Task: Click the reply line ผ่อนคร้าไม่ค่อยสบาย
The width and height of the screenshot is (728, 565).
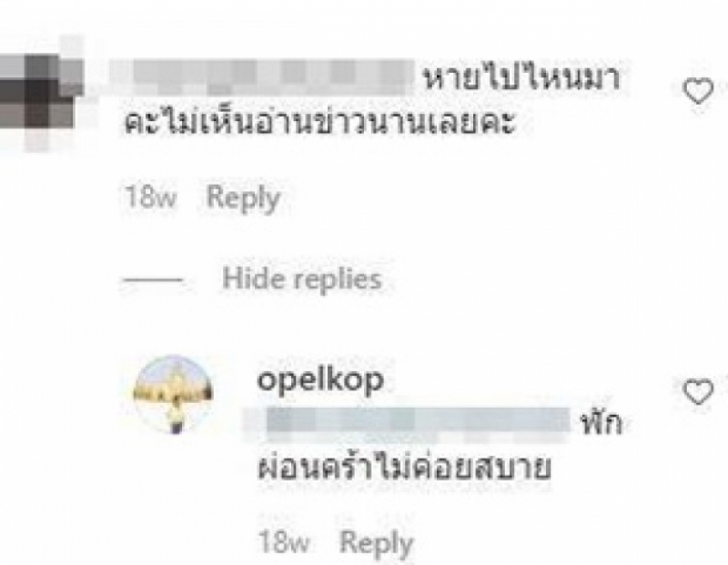Action: (404, 468)
